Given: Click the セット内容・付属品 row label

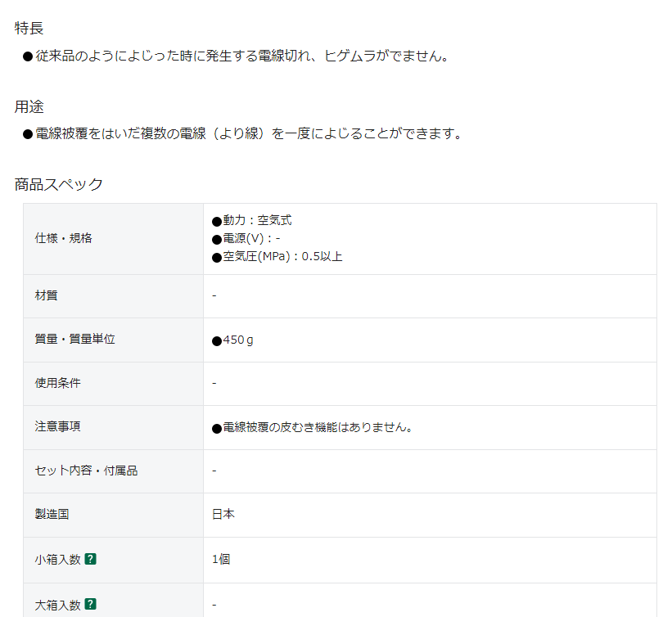Looking at the screenshot, I should pyautogui.click(x=86, y=471).
